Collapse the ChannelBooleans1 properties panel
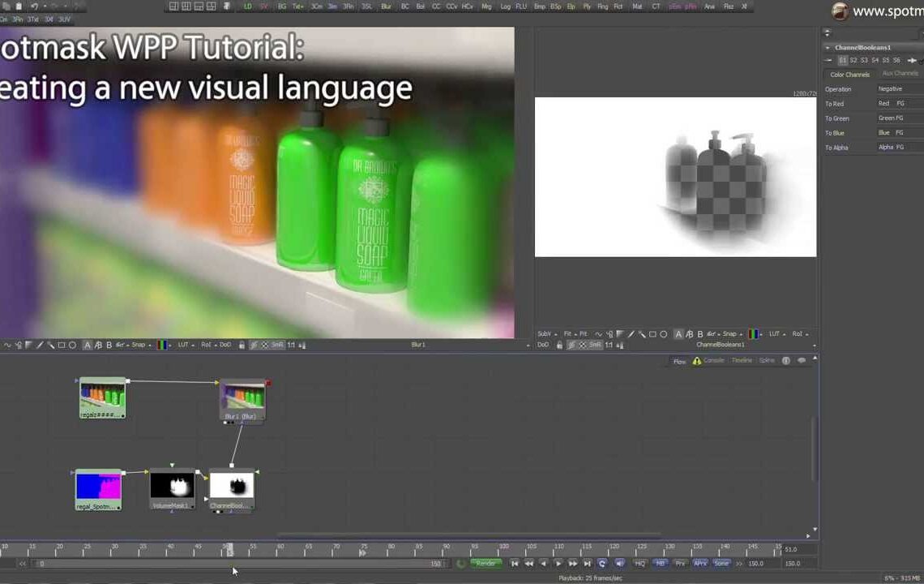 [x=827, y=47]
